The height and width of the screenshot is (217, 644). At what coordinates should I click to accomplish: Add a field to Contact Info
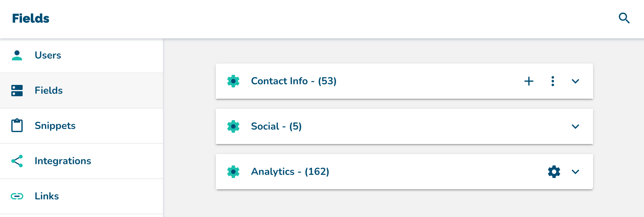[x=529, y=81]
